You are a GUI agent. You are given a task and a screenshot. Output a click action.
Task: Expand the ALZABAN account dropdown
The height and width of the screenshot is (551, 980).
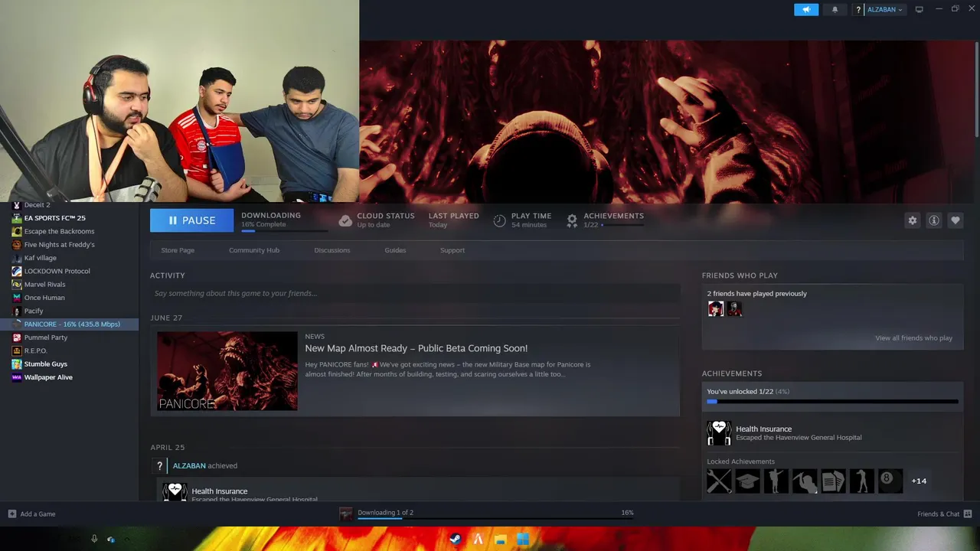[x=885, y=9]
